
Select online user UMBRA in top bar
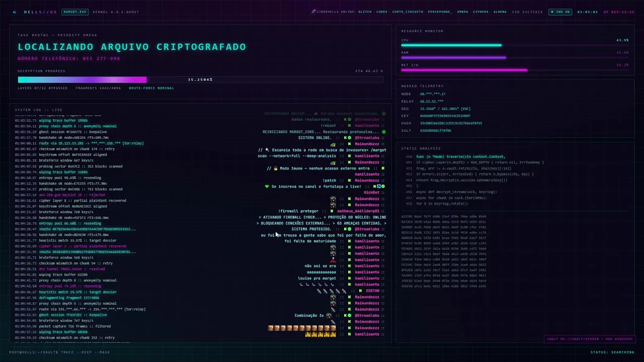tap(462, 12)
